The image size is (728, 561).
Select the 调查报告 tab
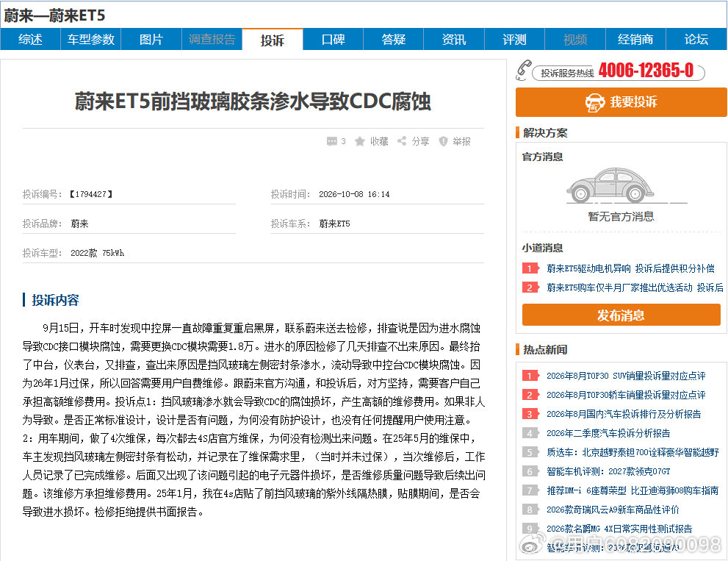[x=212, y=40]
